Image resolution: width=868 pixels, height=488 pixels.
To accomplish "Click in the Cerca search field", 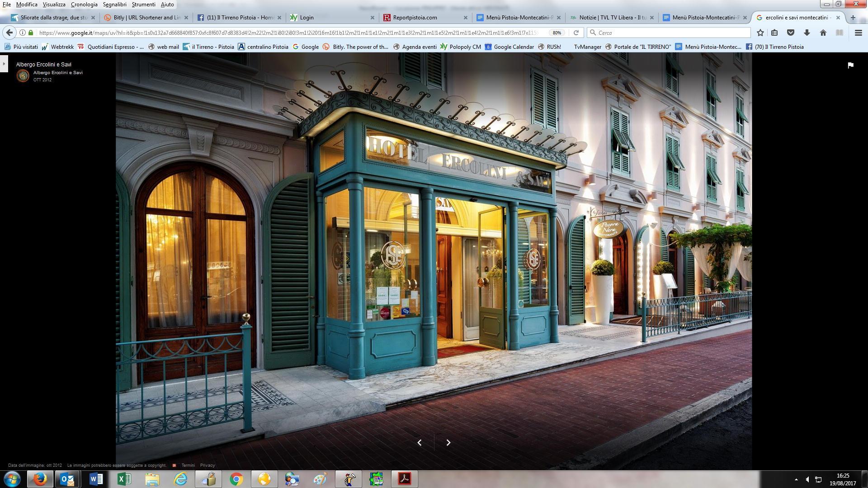I will pos(669,33).
